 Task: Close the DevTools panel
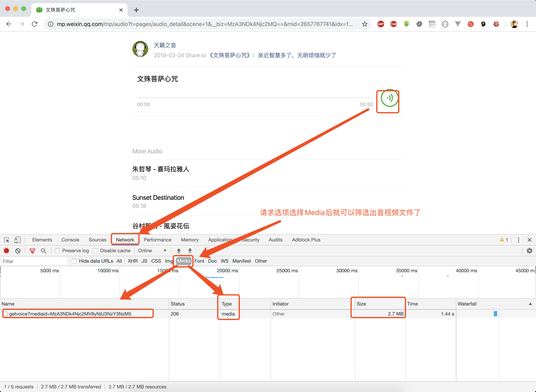530,240
